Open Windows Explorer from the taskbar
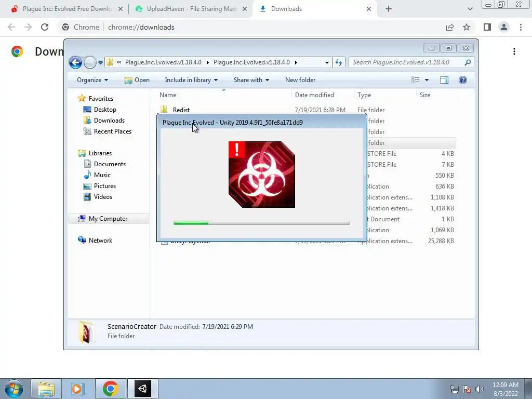 pyautogui.click(x=46, y=389)
